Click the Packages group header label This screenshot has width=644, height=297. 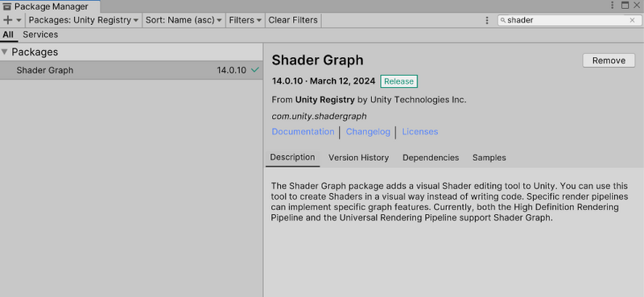tap(35, 52)
